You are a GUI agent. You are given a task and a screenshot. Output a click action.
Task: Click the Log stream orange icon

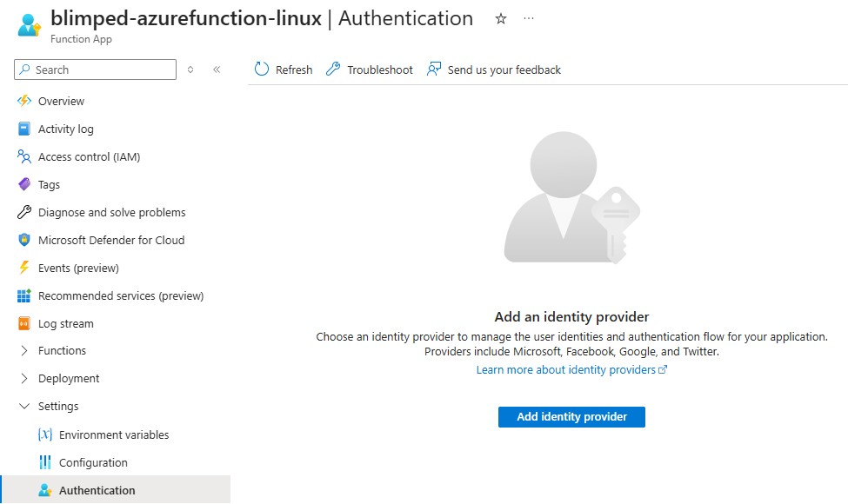(x=24, y=323)
